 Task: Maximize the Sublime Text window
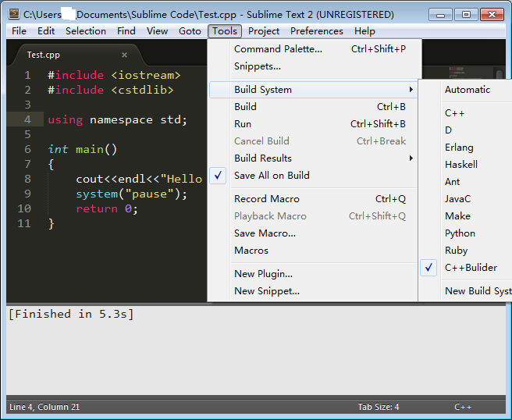click(x=466, y=15)
